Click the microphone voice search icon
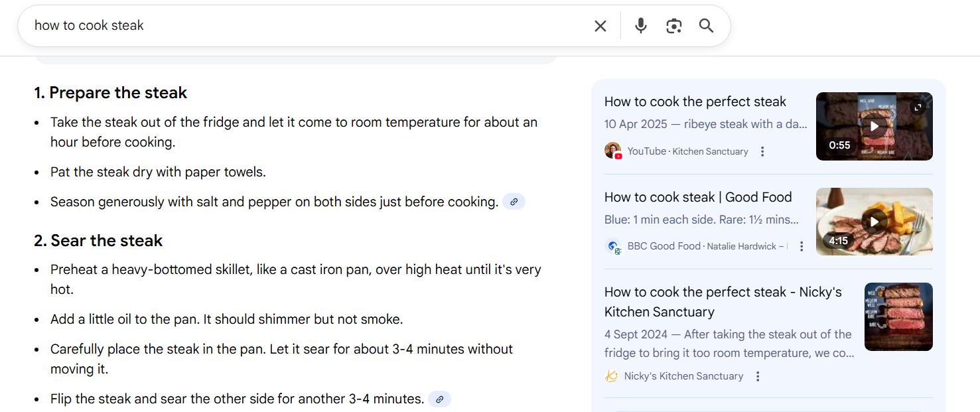Viewport: 980px width, 412px height. (x=640, y=25)
